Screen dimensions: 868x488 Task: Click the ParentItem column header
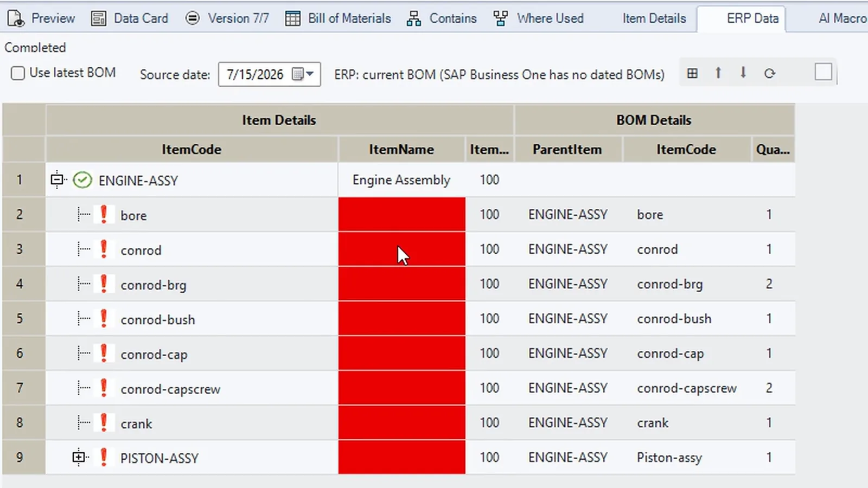coord(567,149)
